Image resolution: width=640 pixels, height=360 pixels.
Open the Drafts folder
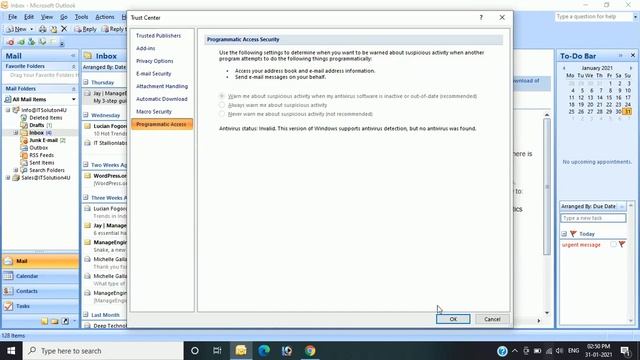tap(37, 125)
